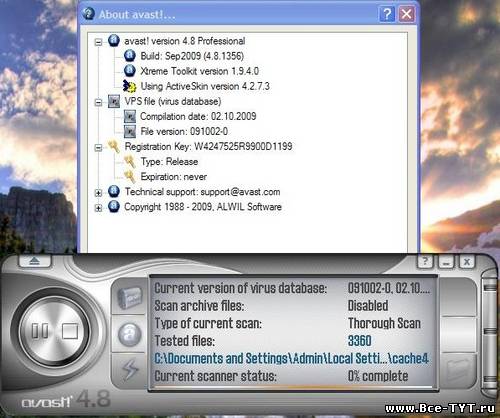Stop the running avast scan

70,331
